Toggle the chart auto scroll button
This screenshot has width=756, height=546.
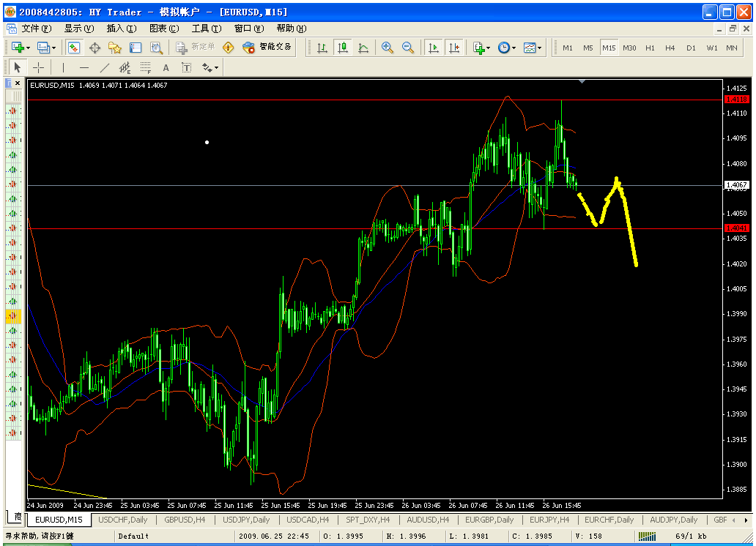point(434,48)
